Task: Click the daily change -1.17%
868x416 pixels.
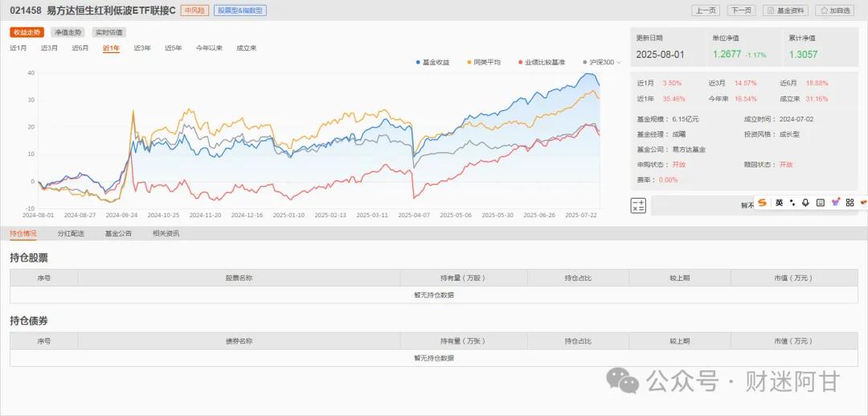Action: point(755,56)
